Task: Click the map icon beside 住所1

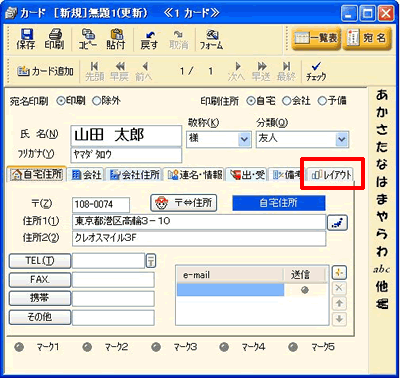Action: tap(337, 223)
